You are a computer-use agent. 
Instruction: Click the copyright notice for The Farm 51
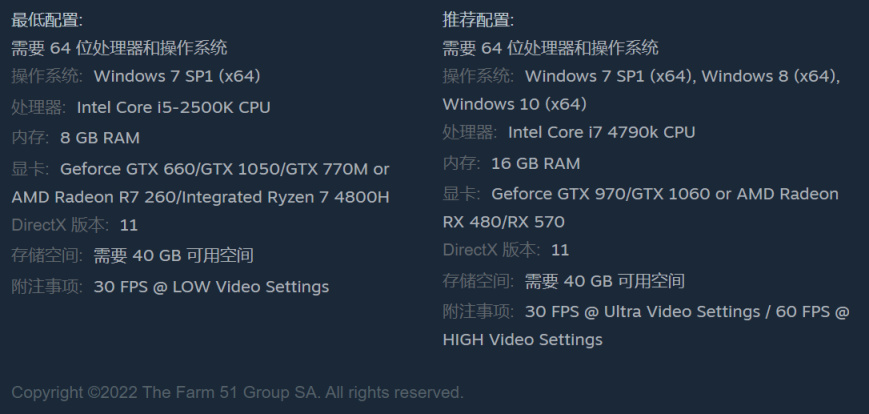237,392
